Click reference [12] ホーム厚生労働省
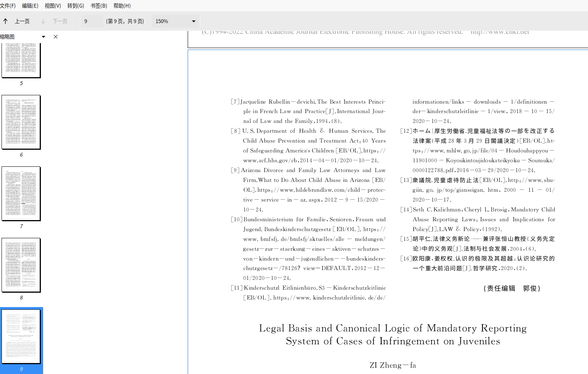 tap(478, 151)
